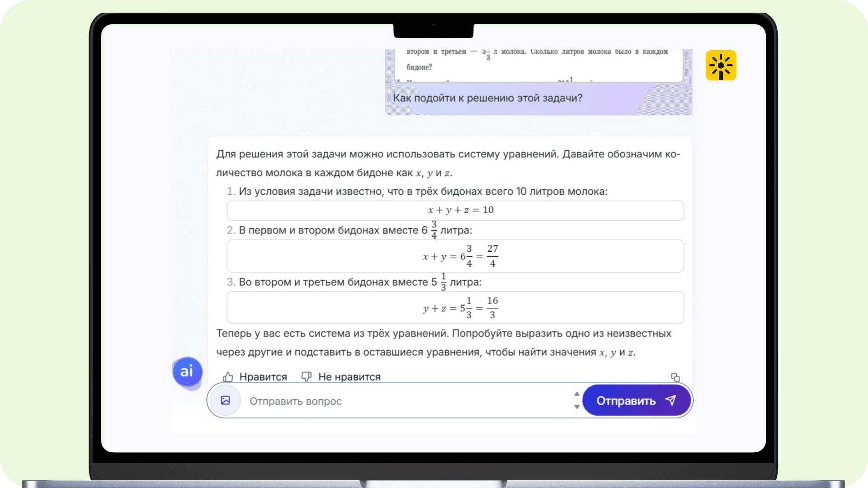This screenshot has width=868, height=488.
Task: Click the round blue 'ai' avatar
Action: (187, 371)
